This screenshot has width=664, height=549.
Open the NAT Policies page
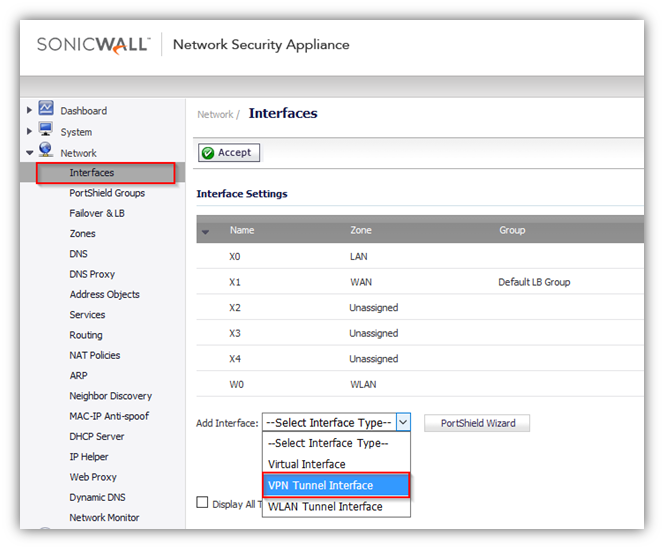click(95, 355)
